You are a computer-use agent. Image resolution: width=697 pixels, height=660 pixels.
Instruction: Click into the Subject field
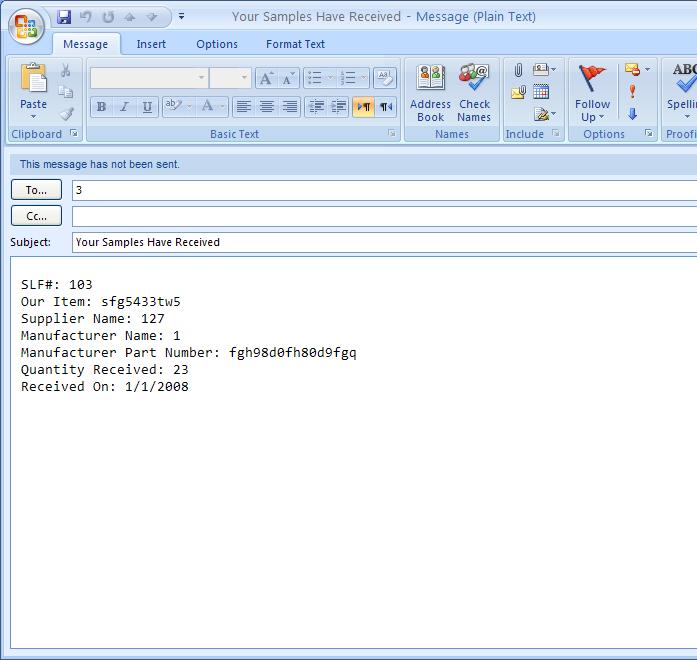pyautogui.click(x=385, y=242)
